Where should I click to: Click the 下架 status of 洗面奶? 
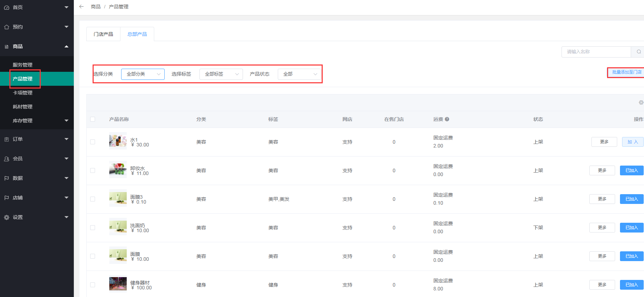[x=538, y=228]
